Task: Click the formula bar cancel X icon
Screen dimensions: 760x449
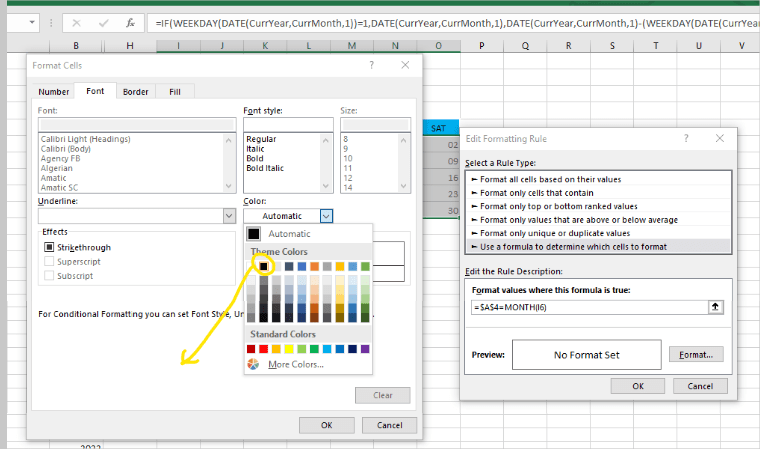Action: click(x=76, y=23)
